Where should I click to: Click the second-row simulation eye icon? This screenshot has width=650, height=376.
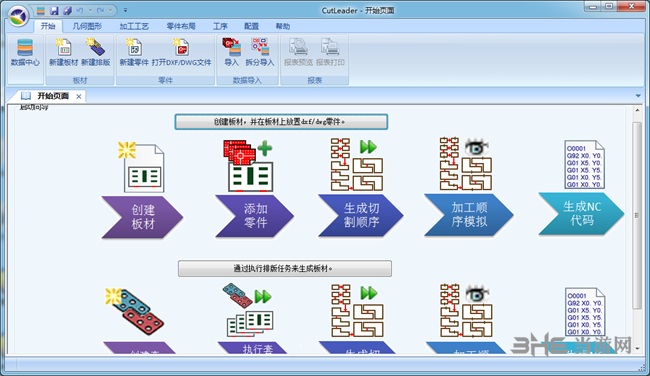click(x=466, y=311)
